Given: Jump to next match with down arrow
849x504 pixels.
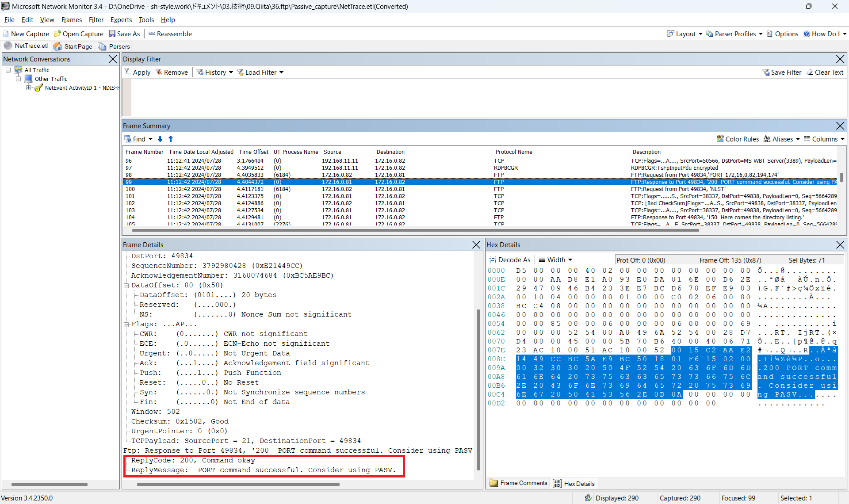Looking at the screenshot, I should pyautogui.click(x=160, y=139).
